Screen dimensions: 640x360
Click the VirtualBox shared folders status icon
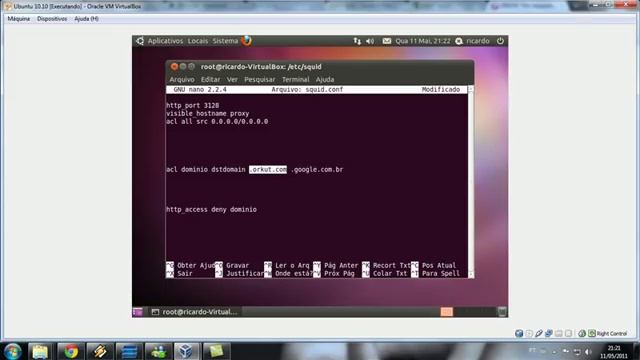558,333
